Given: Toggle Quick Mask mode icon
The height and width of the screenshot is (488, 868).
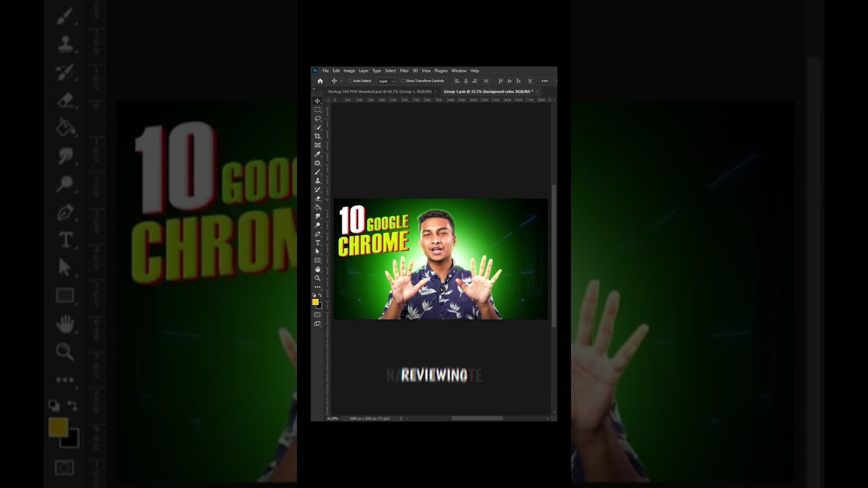Looking at the screenshot, I should 317,314.
